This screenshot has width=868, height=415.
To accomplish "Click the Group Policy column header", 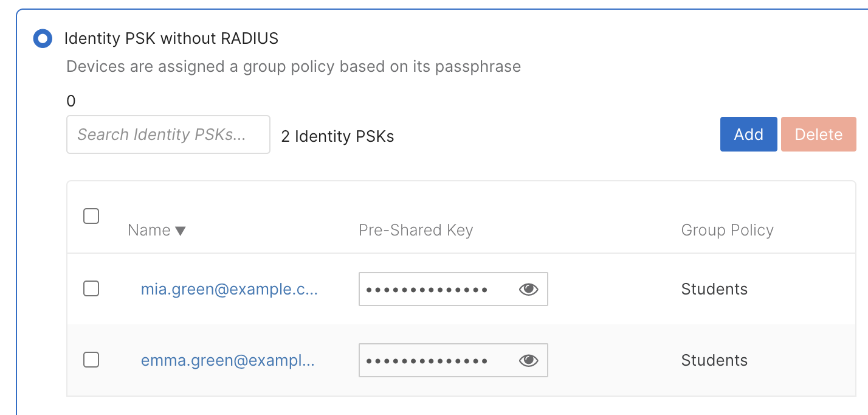I will click(x=727, y=230).
